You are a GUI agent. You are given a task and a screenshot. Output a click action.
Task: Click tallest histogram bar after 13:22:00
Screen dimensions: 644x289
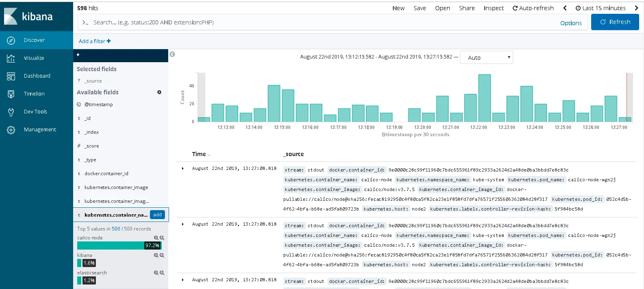484,98
